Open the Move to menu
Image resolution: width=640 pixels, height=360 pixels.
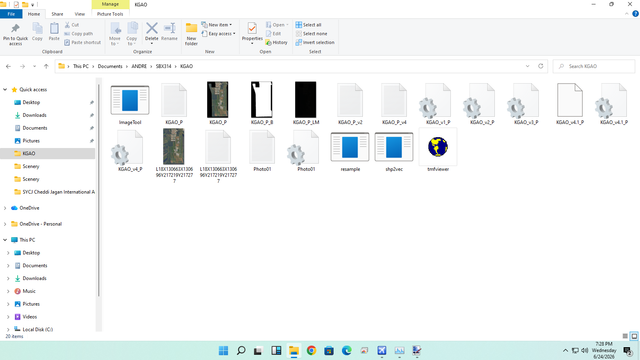tap(115, 34)
